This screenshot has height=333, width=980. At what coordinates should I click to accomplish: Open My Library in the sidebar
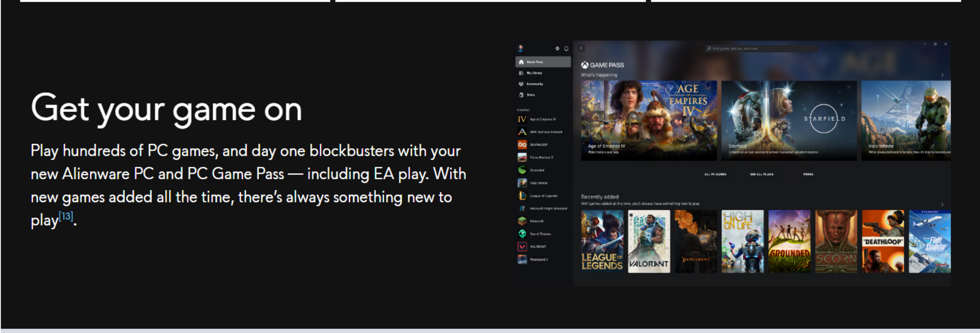534,73
